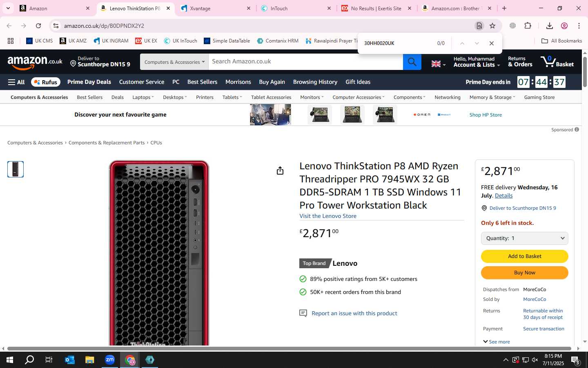Open File Explorer from taskbar

(89, 360)
